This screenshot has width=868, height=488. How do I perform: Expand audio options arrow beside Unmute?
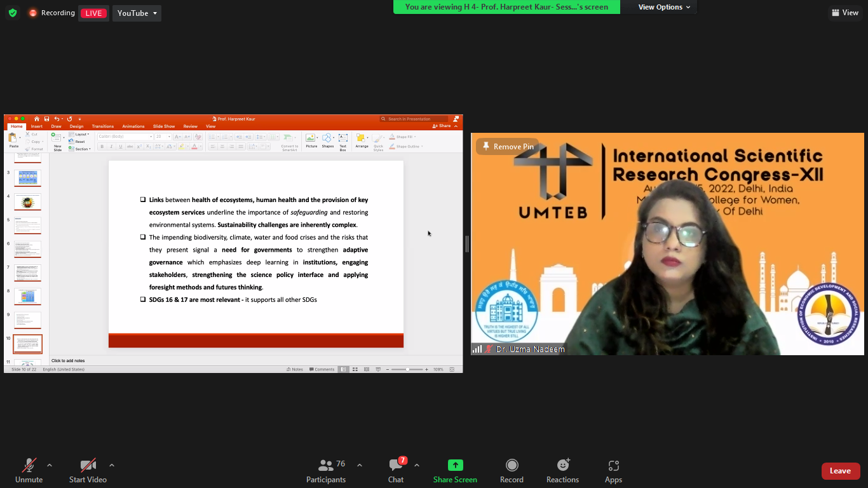[50, 465]
